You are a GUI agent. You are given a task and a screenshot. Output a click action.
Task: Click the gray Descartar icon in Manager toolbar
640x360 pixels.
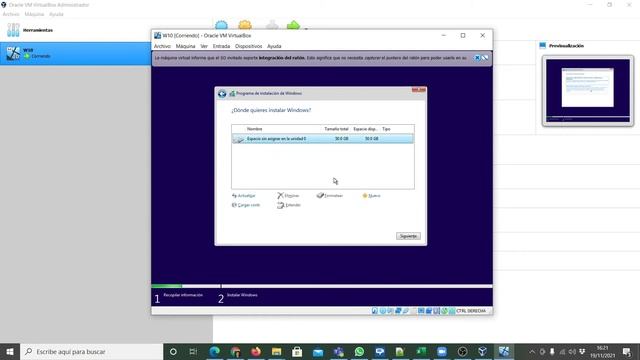tap(272, 25)
